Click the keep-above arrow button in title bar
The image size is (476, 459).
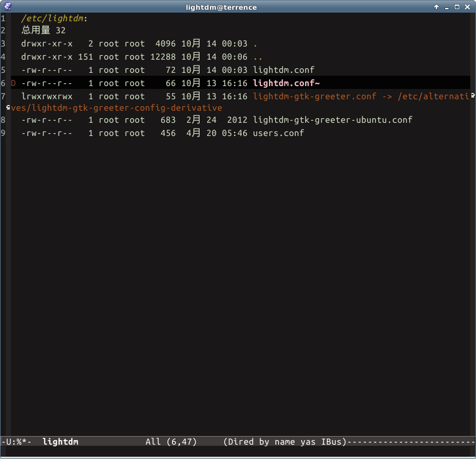coord(436,7)
